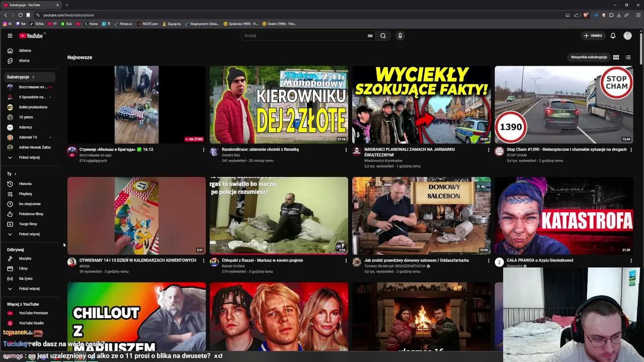Open the on-screen keyboard icon in search
Image resolution: width=644 pixels, height=362 pixels.
click(370, 36)
